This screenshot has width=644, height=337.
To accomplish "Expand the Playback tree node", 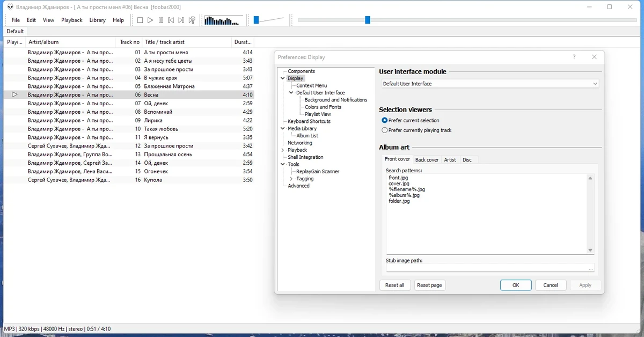I will pyautogui.click(x=283, y=150).
